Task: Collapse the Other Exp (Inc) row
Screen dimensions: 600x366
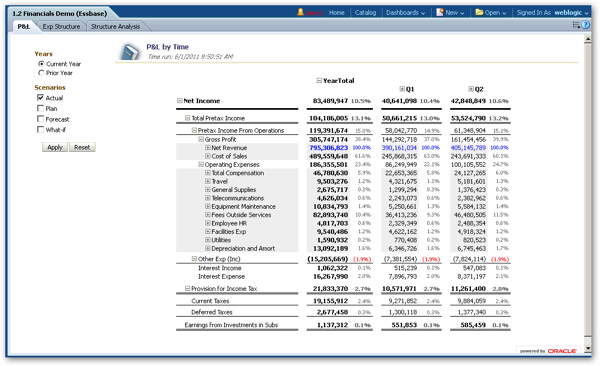Action: coord(194,259)
